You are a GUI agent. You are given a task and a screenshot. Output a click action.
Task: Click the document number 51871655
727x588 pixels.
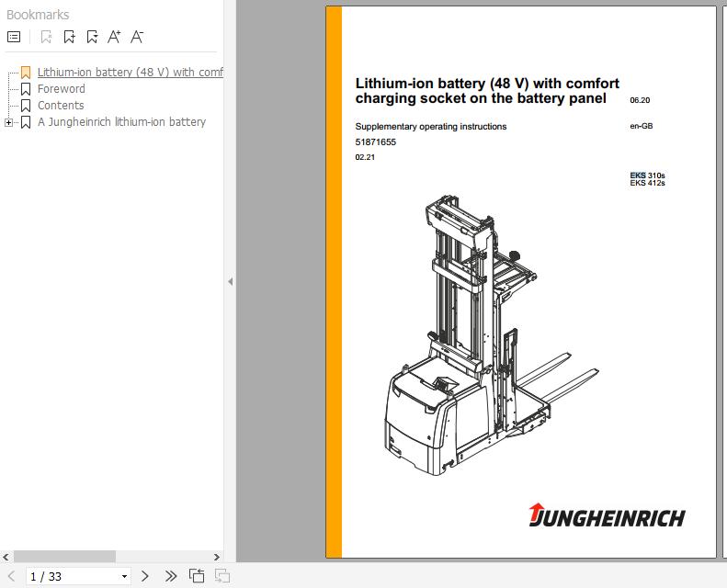pyautogui.click(x=376, y=142)
